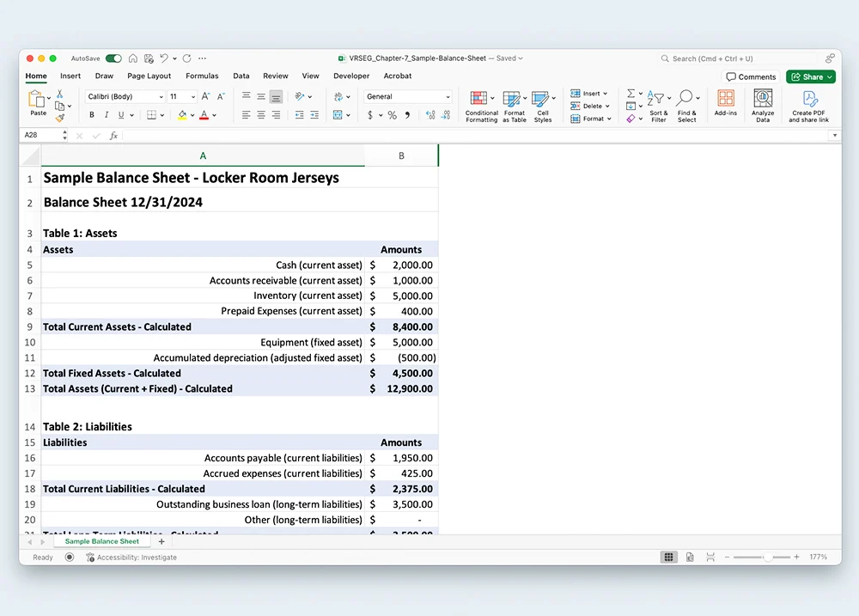This screenshot has height=616, width=859.
Task: Click the Undo arrow
Action: (x=164, y=58)
